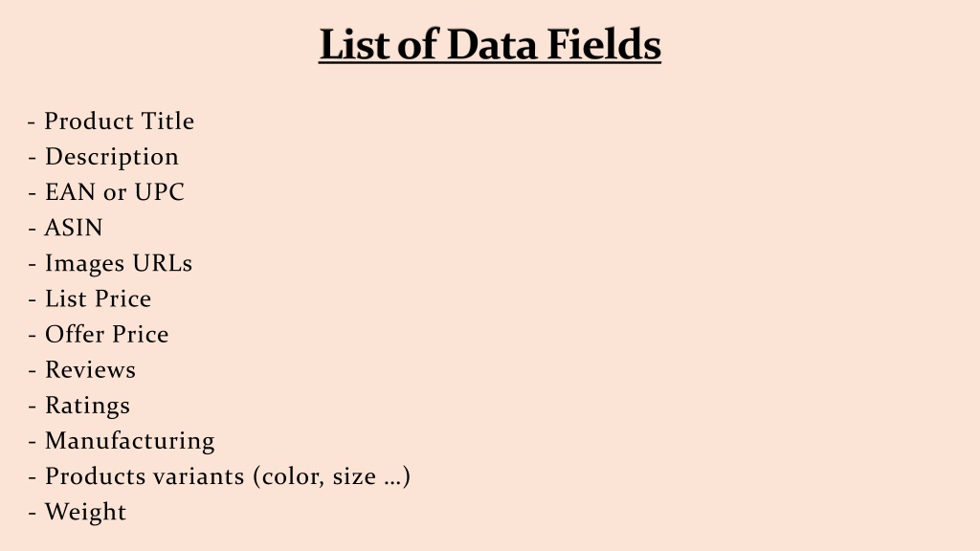Select the Product Title line
Viewport: 980px width, 551px height.
point(111,121)
